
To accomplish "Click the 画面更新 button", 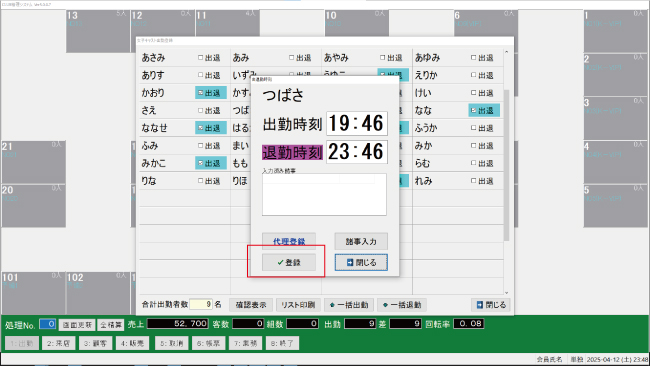I will [77, 325].
